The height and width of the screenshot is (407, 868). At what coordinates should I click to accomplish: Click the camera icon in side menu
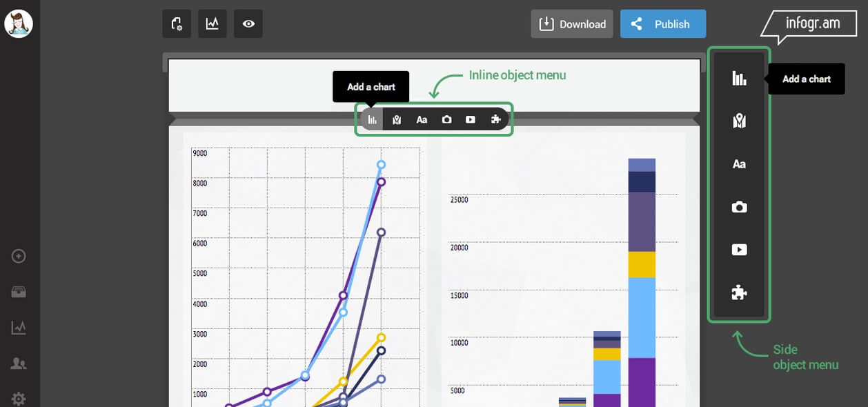click(x=739, y=207)
